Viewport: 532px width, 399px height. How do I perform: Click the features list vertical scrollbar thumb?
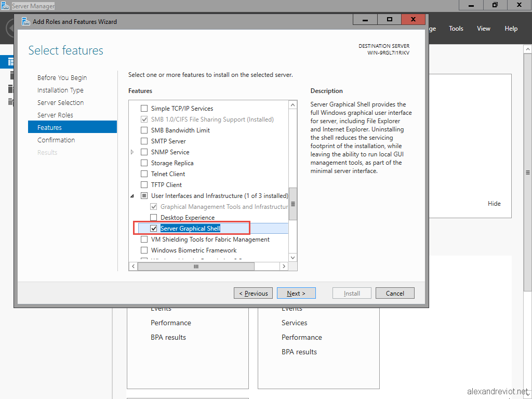[293, 204]
